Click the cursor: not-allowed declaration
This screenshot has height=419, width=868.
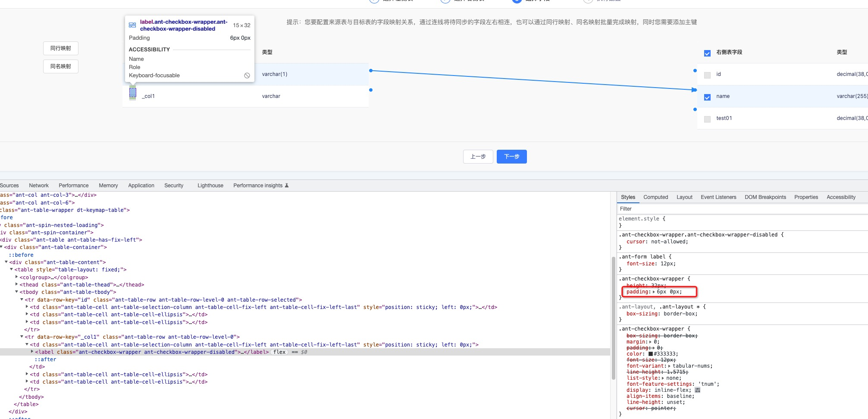(x=657, y=242)
